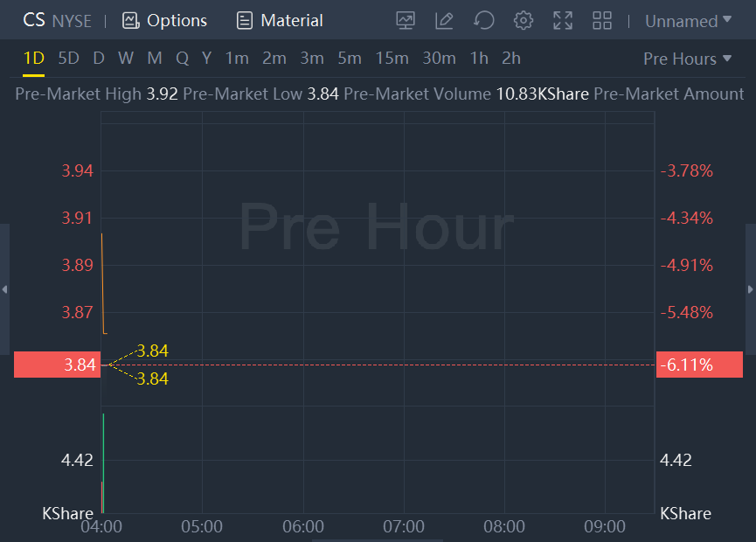Screen dimensions: 756x542
Task: Choose the weekly W timeframe
Action: [126, 59]
